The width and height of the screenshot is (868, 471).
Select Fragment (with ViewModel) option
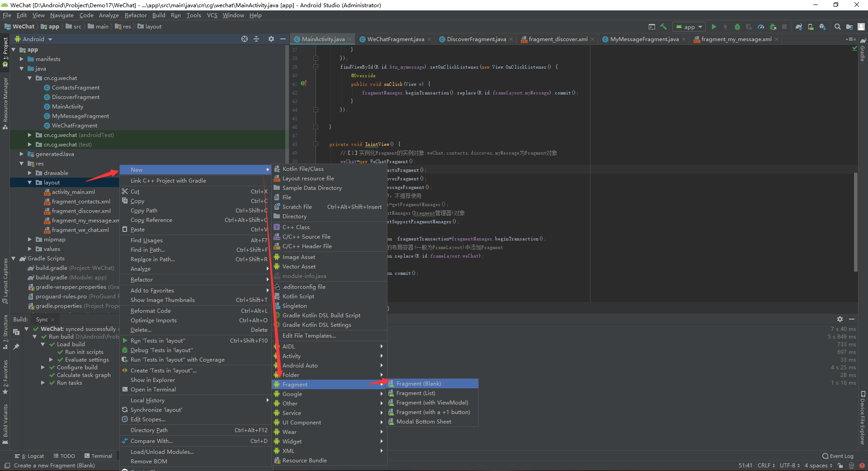tap(432, 403)
